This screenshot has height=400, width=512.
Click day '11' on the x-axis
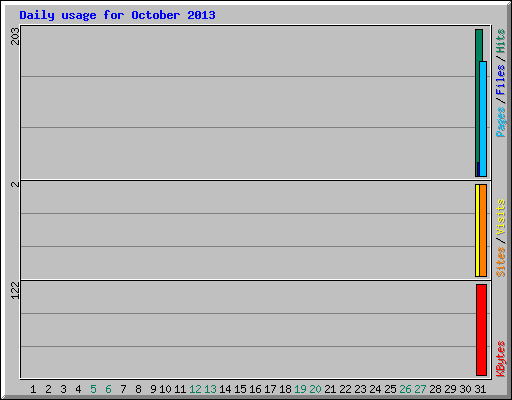180,389
